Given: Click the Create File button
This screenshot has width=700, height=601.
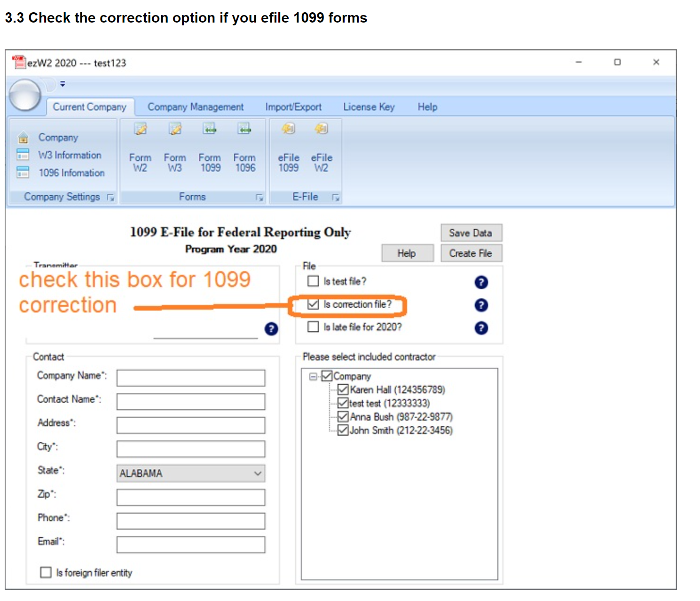Looking at the screenshot, I should (x=471, y=253).
